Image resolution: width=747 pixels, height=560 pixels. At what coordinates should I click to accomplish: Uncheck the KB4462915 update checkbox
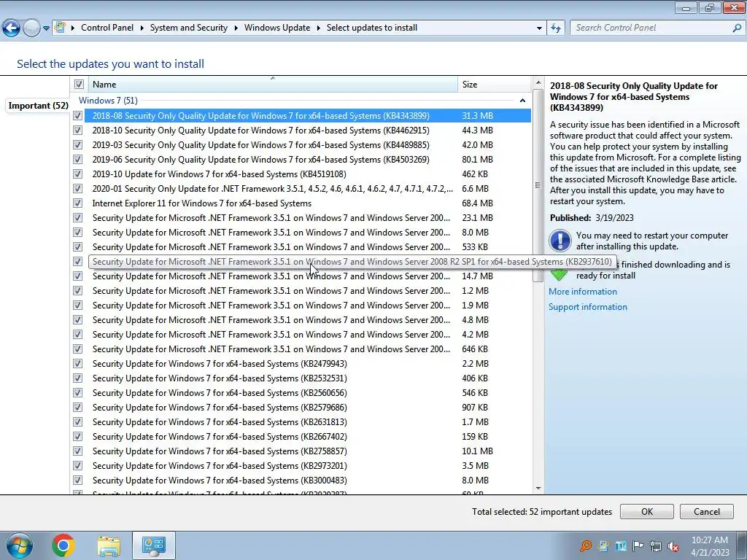pos(77,131)
